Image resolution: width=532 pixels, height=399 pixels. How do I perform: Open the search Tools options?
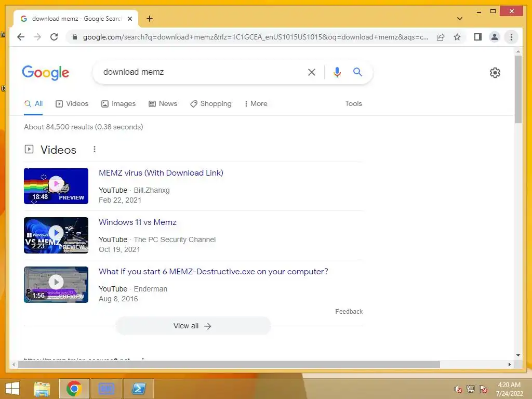click(353, 104)
